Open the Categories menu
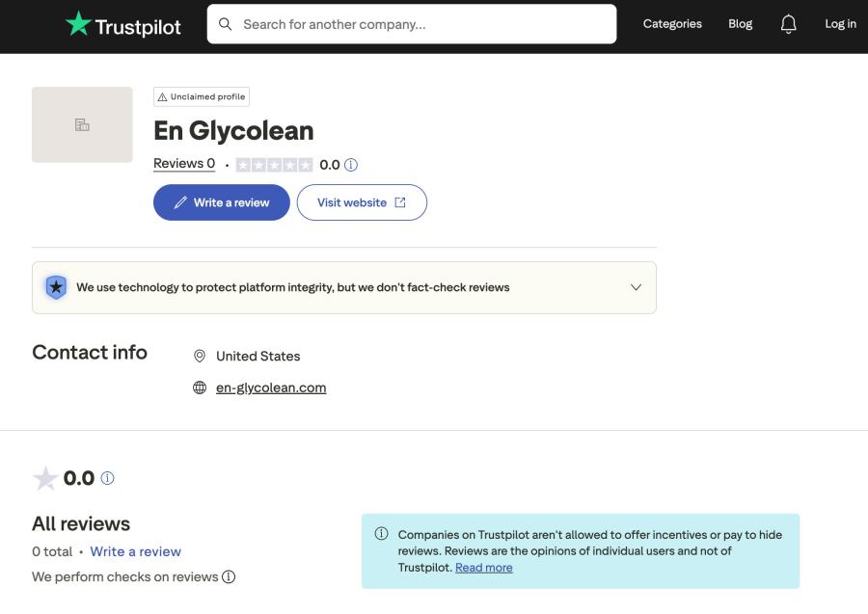868x614 pixels. 672,24
